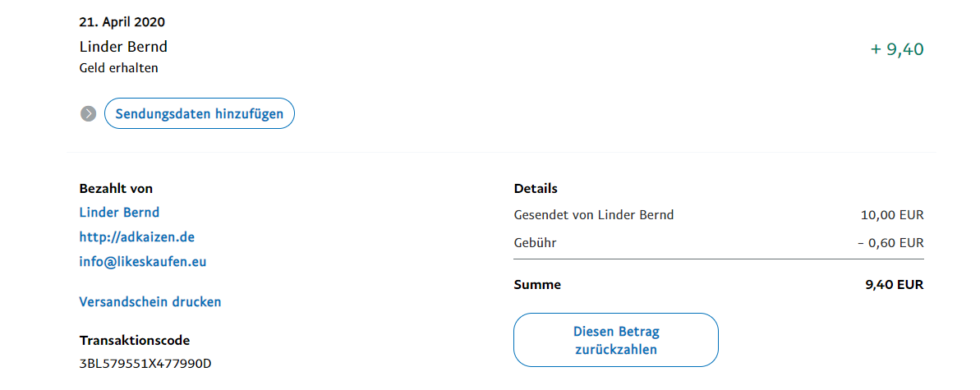
Task: Select the Gesendet von Linder Bernd row label
Action: click(593, 216)
